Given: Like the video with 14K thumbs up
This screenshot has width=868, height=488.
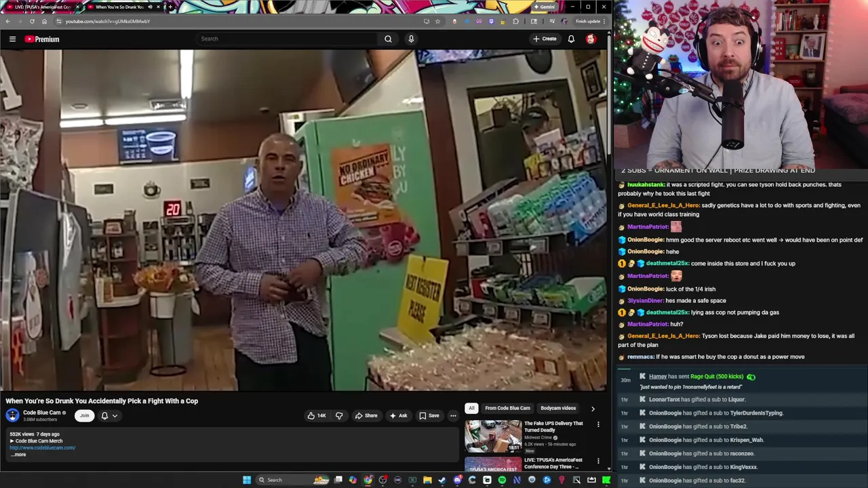Looking at the screenshot, I should 316,415.
